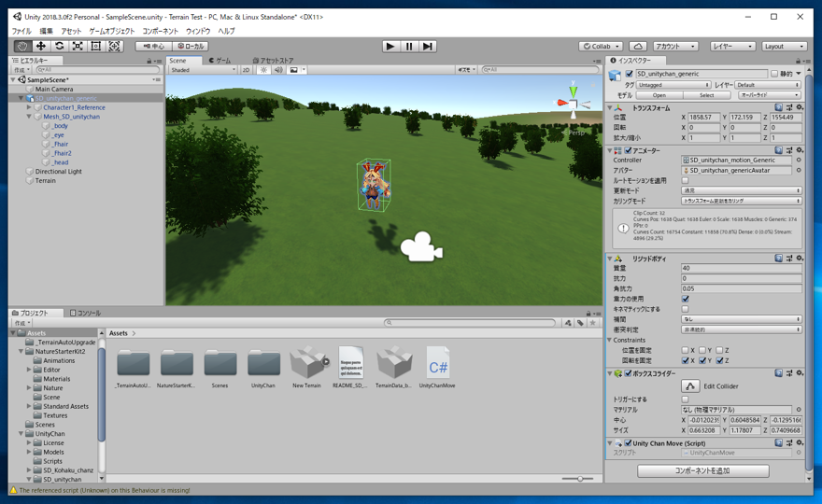This screenshot has height=504, width=822.
Task: Click the scene orientation gizmo
Action: [574, 104]
